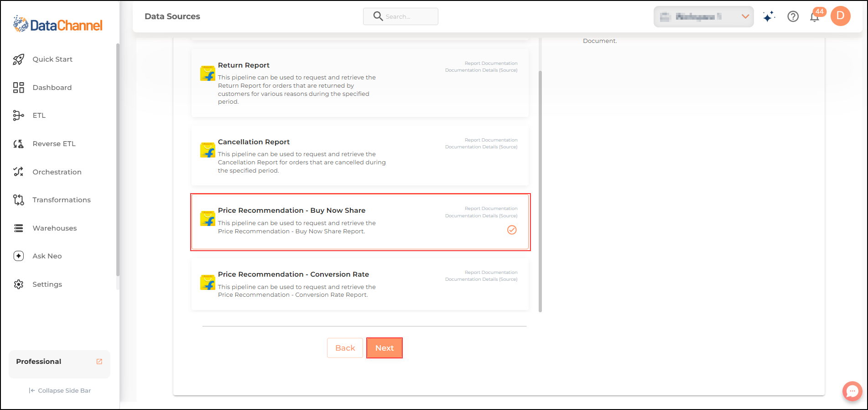Click the ETL pipeline icon
This screenshot has width=868, height=410.
[x=18, y=116]
